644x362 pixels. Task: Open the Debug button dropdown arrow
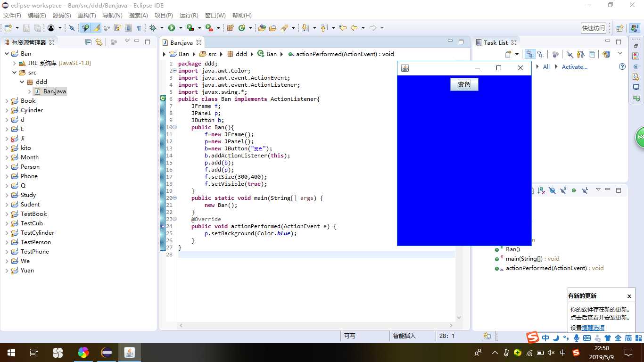point(161,28)
